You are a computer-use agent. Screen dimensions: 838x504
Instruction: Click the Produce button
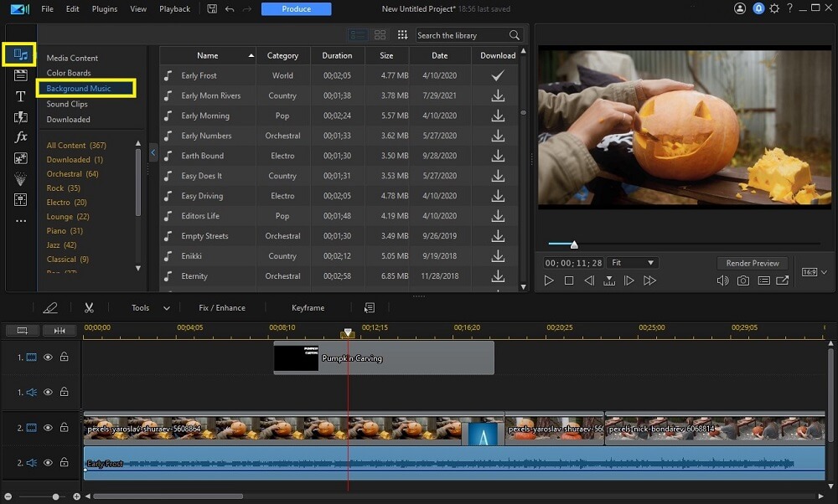pyautogui.click(x=296, y=9)
